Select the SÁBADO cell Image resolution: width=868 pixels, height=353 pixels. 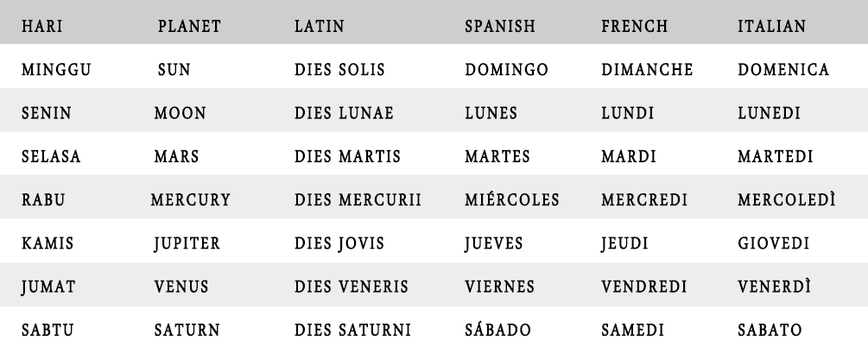pos(498,329)
